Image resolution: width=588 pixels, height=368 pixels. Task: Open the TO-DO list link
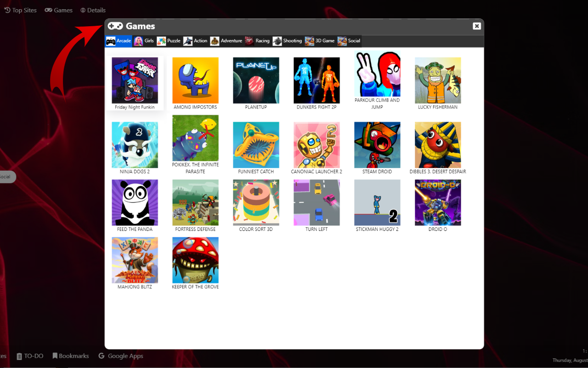pyautogui.click(x=30, y=356)
